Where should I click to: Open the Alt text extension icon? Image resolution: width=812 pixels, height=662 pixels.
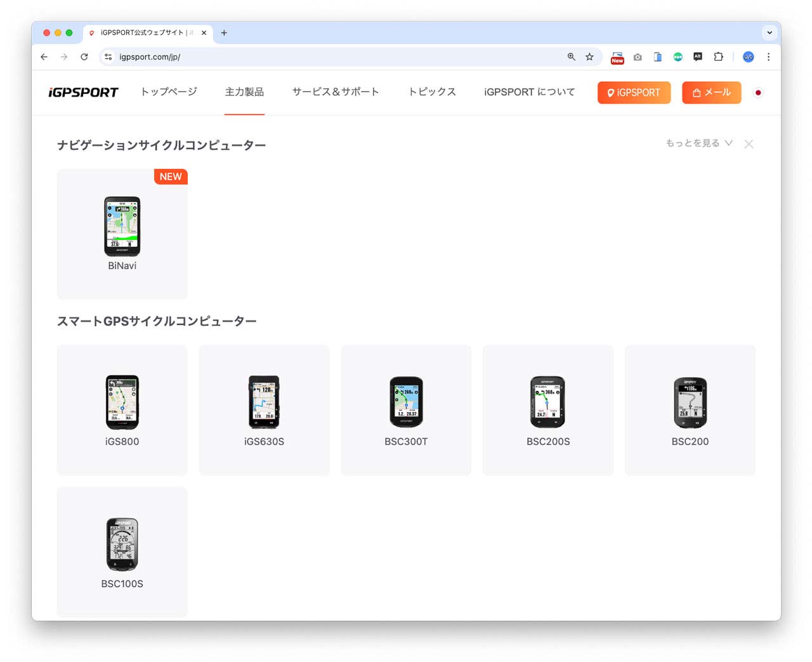pyautogui.click(x=698, y=56)
